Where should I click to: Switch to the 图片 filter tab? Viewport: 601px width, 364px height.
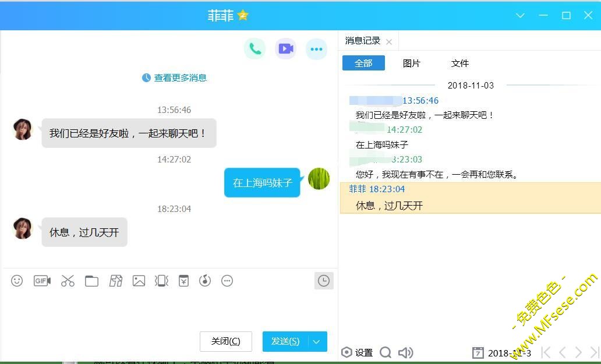(x=412, y=63)
